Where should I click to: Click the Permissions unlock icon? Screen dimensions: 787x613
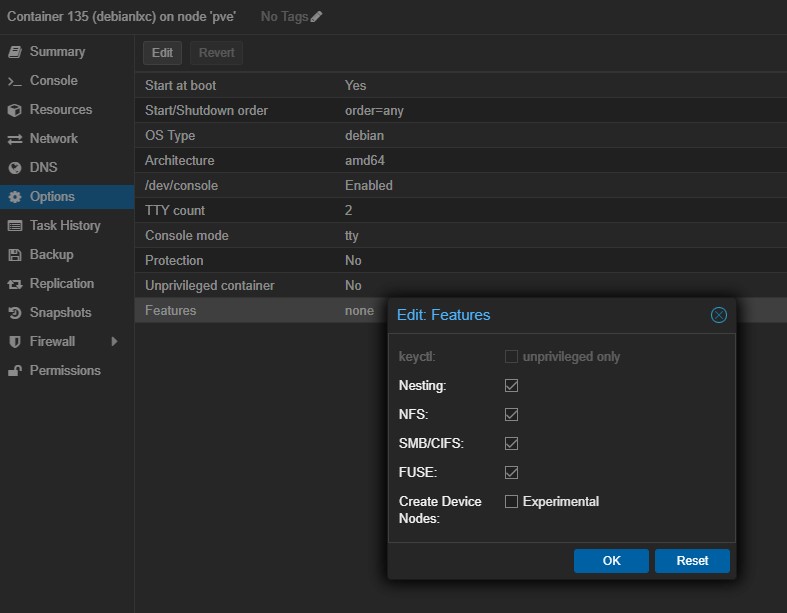pos(15,371)
